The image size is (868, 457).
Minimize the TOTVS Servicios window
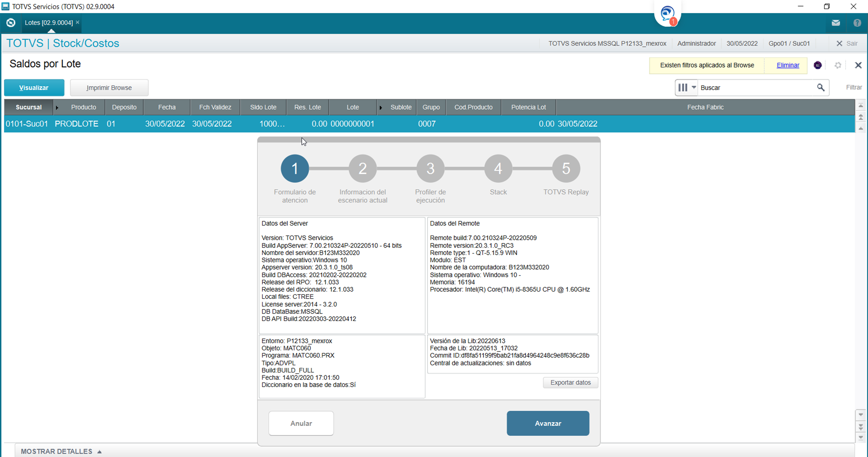coord(801,6)
